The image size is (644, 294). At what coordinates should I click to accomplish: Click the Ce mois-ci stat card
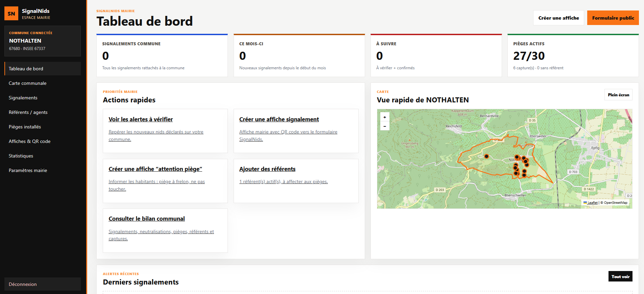coord(299,55)
